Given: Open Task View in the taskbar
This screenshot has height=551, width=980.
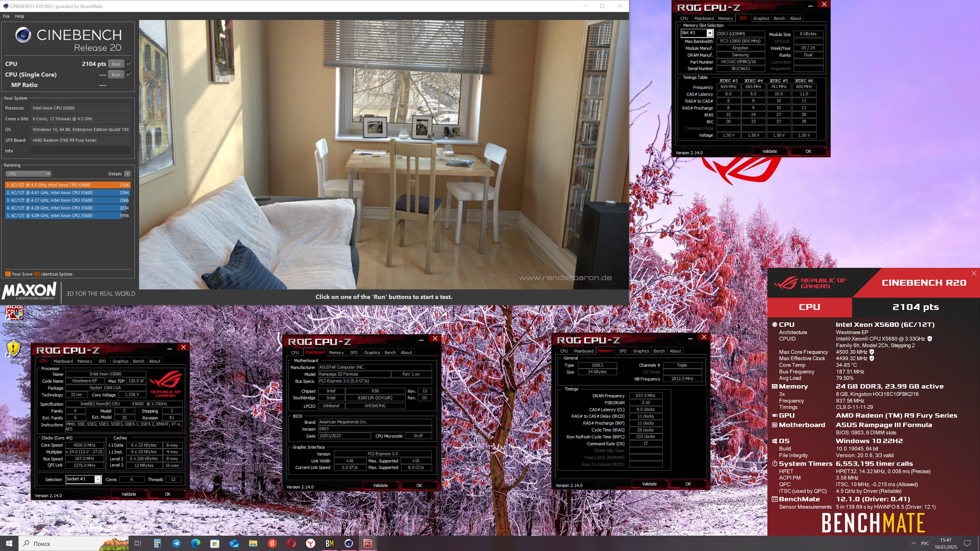Looking at the screenshot, I should (x=138, y=543).
